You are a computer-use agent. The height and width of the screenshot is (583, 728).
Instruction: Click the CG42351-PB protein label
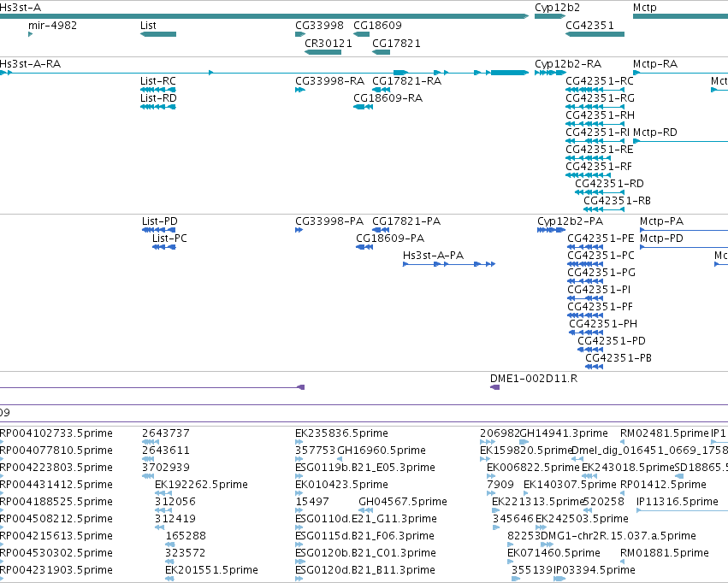619,358
